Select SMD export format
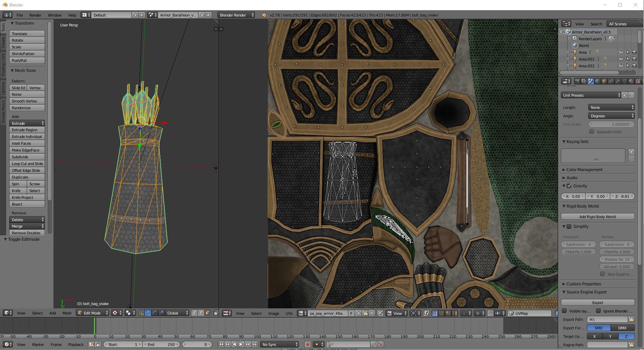 tap(598, 328)
